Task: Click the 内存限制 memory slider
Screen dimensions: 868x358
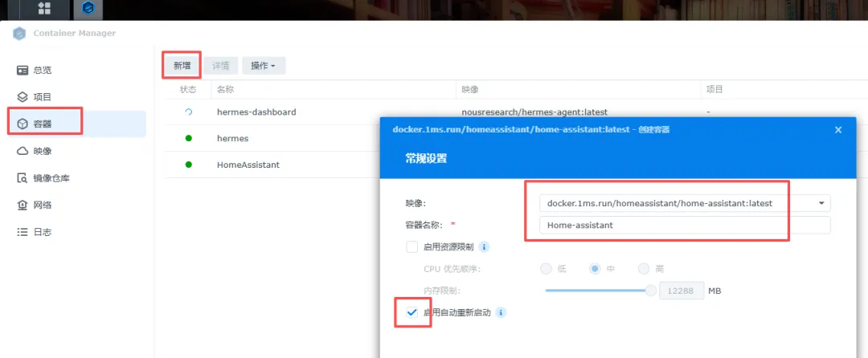Action: [x=600, y=291]
